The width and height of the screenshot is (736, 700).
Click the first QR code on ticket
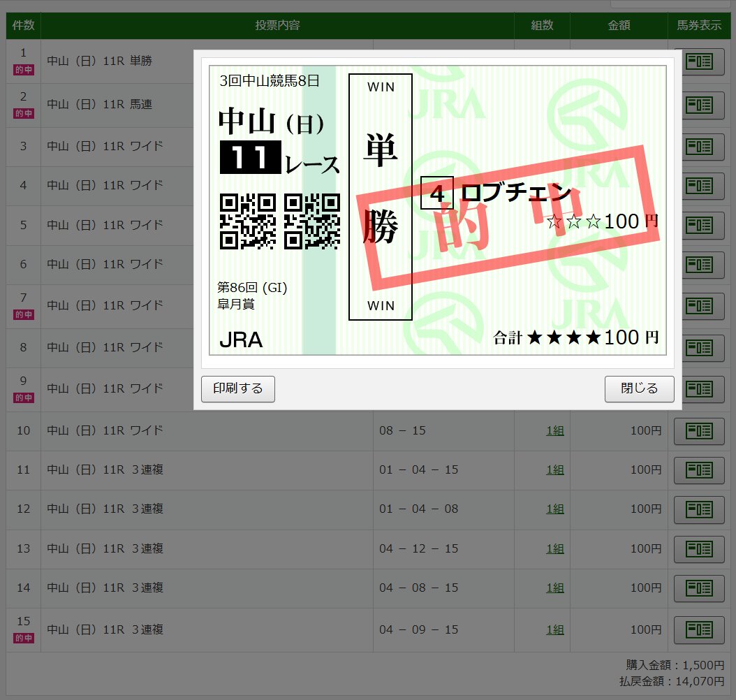point(247,221)
